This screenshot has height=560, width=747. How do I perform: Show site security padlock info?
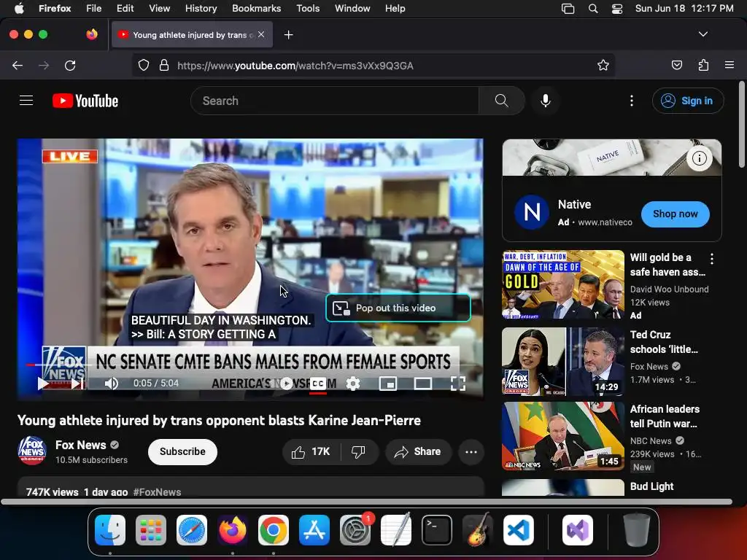(164, 65)
